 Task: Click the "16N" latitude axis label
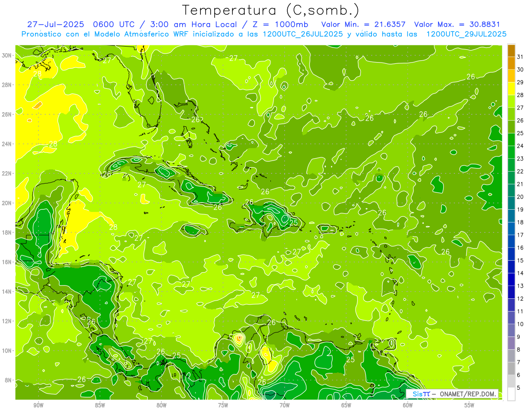point(8,262)
